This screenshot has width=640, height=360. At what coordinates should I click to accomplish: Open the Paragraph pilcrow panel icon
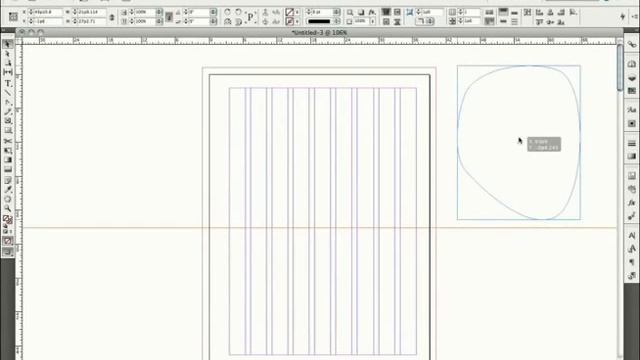coord(632,262)
